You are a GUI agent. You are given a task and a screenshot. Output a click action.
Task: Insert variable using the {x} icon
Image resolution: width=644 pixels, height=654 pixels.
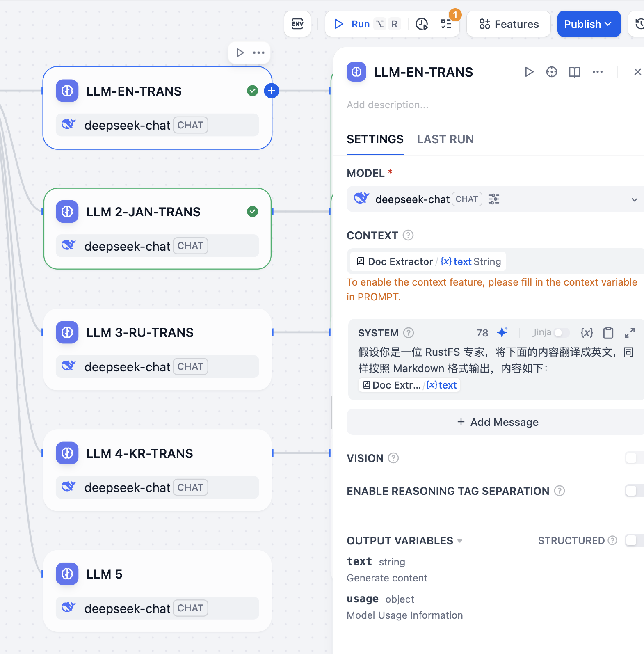point(587,332)
